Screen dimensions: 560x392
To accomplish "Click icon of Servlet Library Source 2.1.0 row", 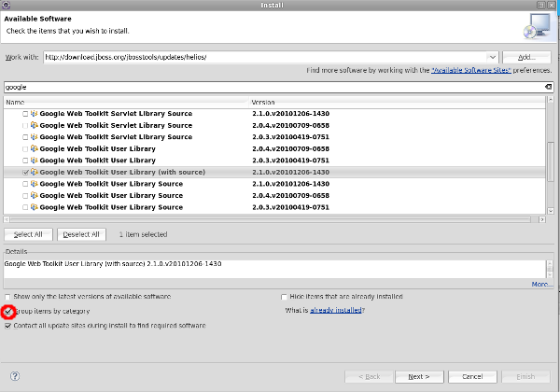I will 35,114.
